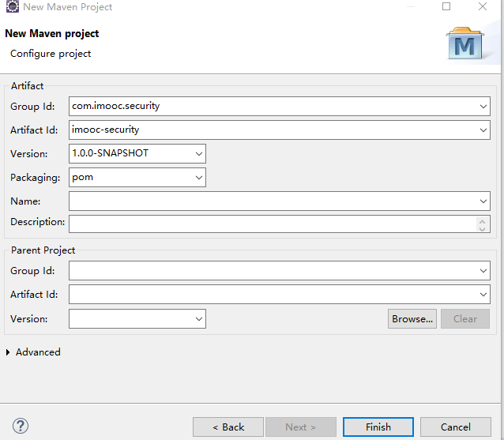Screen dimensions: 504x440
Task: Expand the Advanced section
Action: 8,352
